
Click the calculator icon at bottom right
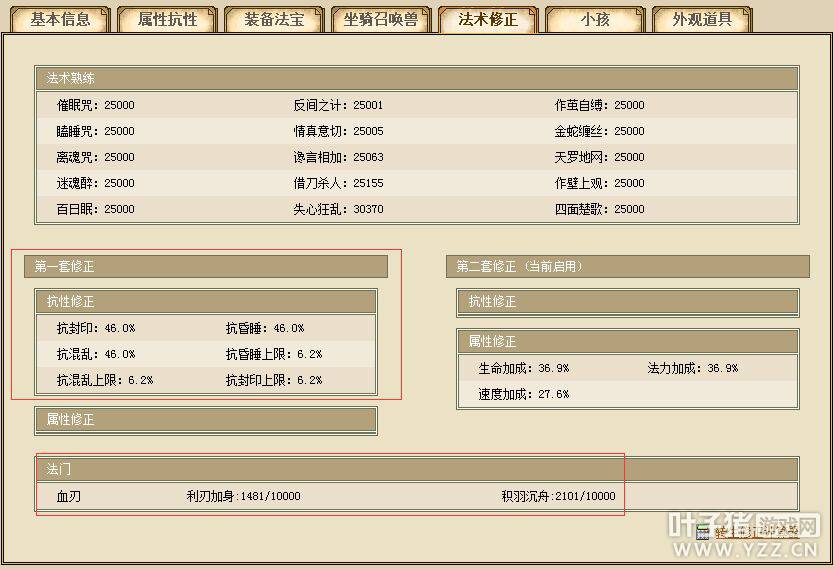(x=703, y=533)
